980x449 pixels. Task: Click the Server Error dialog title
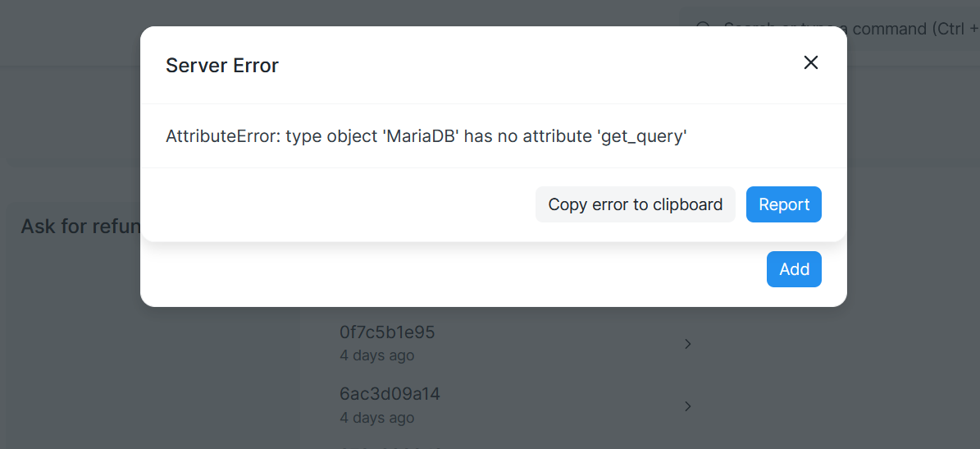(x=222, y=65)
